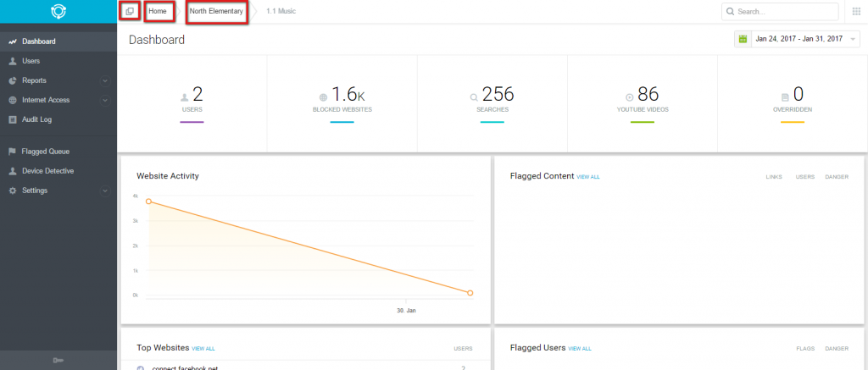Click View All next to Top Websites

pyautogui.click(x=203, y=349)
